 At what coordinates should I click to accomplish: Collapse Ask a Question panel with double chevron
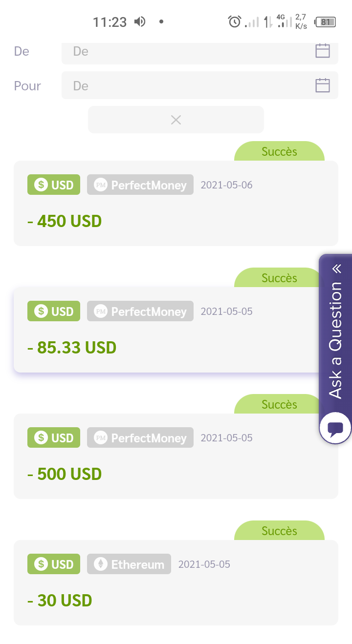336,269
